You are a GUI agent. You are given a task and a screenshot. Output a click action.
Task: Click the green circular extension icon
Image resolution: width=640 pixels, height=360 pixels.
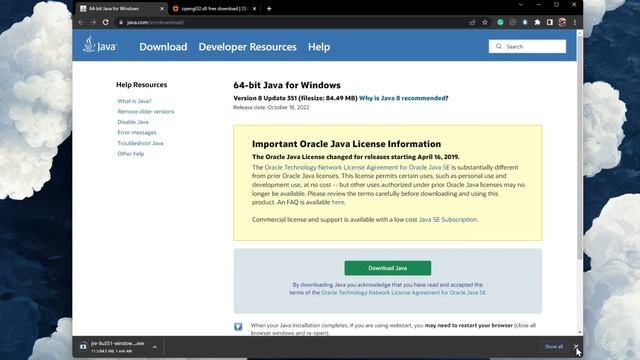click(x=500, y=22)
